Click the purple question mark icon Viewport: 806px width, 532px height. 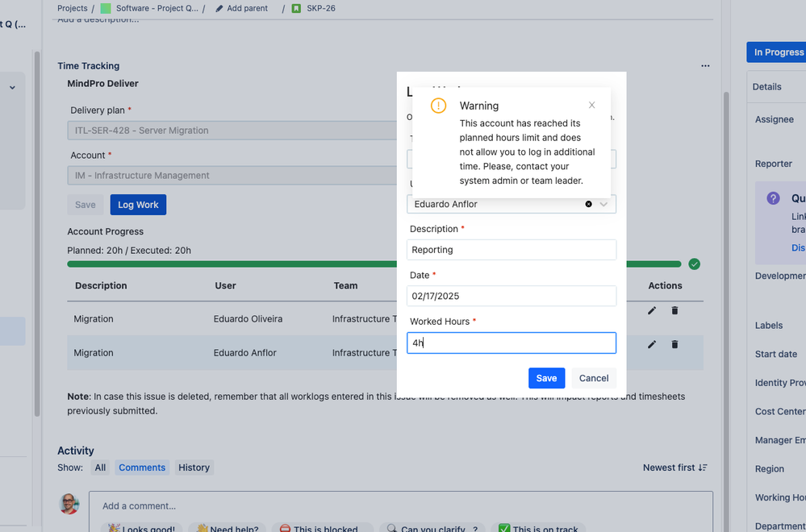point(773,198)
